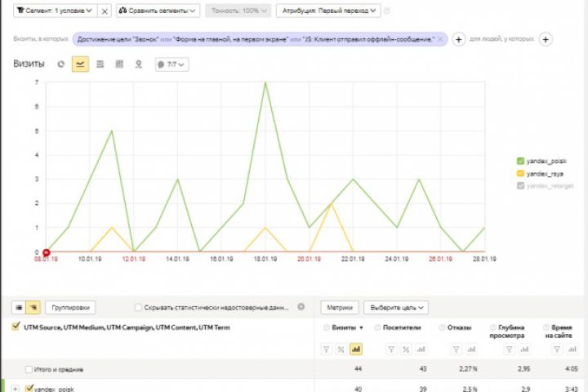This screenshot has height=392, width=588.
Task: Open the Сегмент: 1 условие dropdown
Action: [x=56, y=11]
